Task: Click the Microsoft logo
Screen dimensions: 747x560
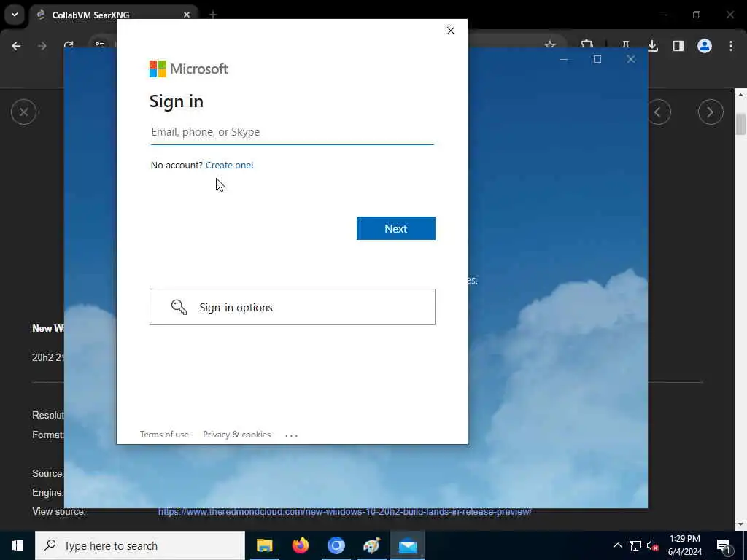Action: click(189, 69)
